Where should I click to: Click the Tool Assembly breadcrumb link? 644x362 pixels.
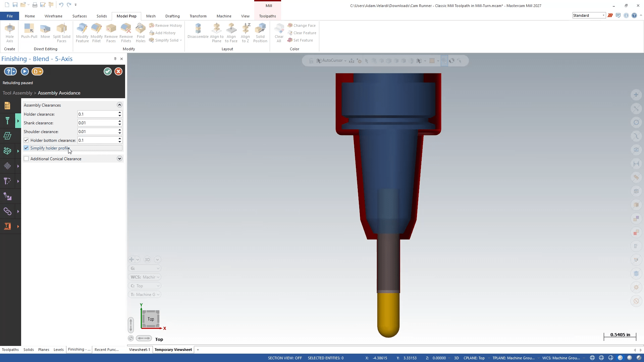pyautogui.click(x=17, y=93)
